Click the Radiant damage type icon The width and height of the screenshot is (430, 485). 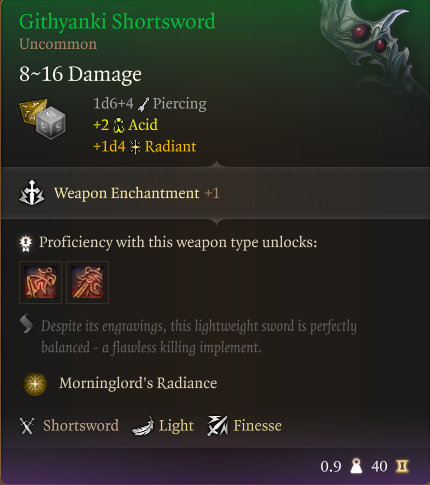pos(135,147)
